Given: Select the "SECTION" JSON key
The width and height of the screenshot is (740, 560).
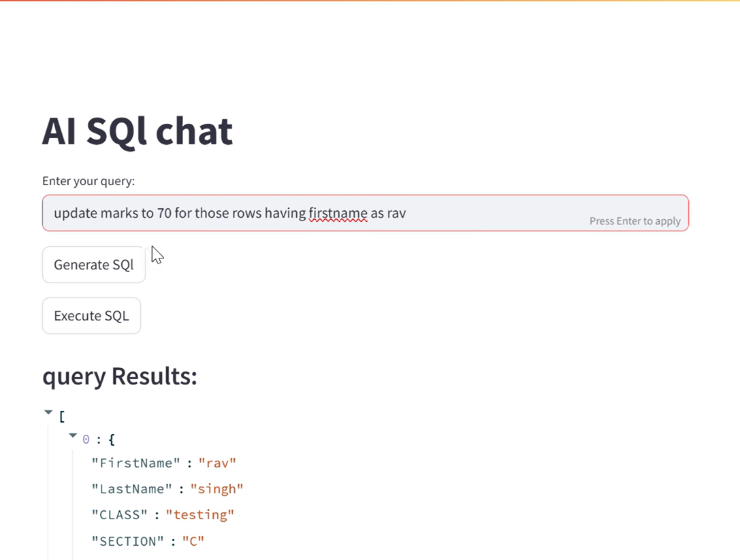Looking at the screenshot, I should click(x=128, y=542).
